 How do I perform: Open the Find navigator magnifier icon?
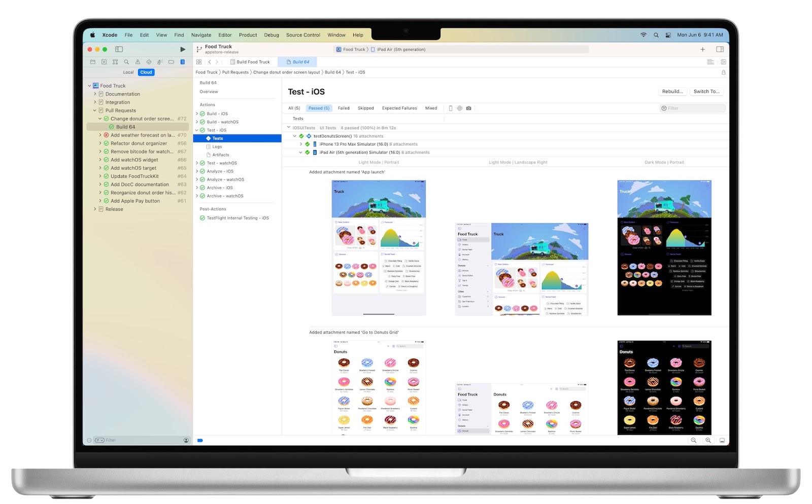point(126,62)
